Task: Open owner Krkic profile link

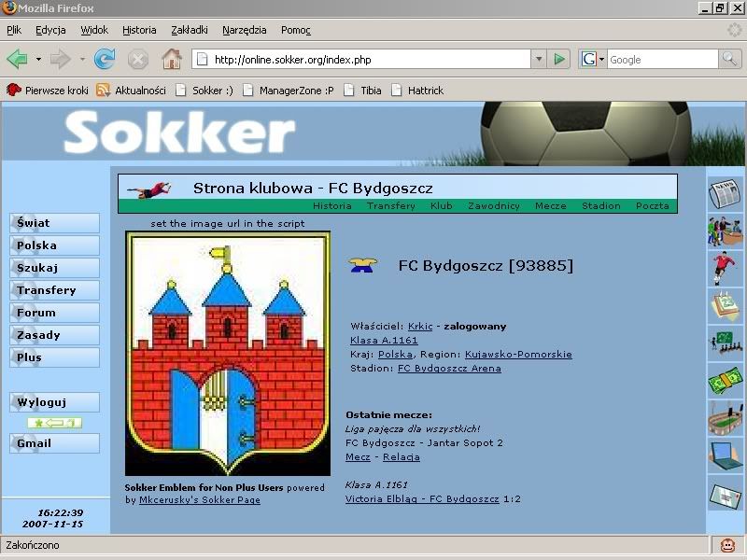Action: [x=420, y=326]
